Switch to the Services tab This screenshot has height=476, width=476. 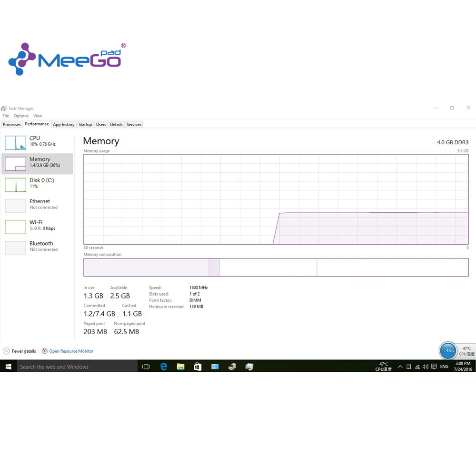pos(134,124)
